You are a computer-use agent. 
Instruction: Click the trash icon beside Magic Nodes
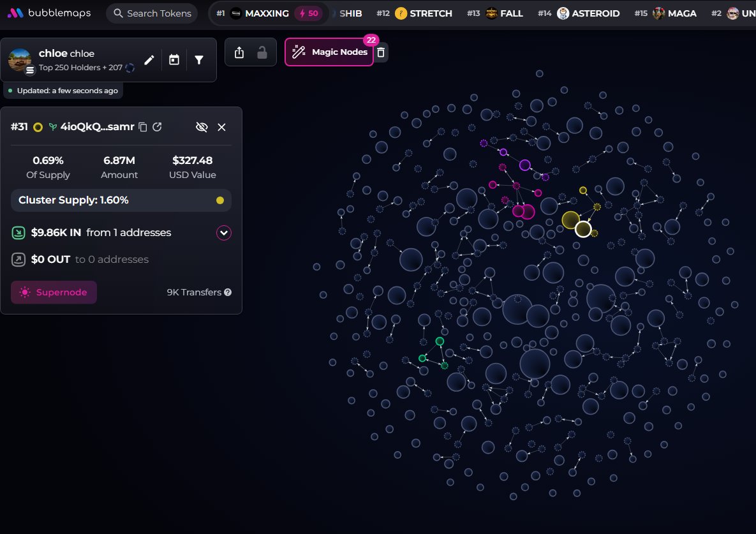[381, 52]
